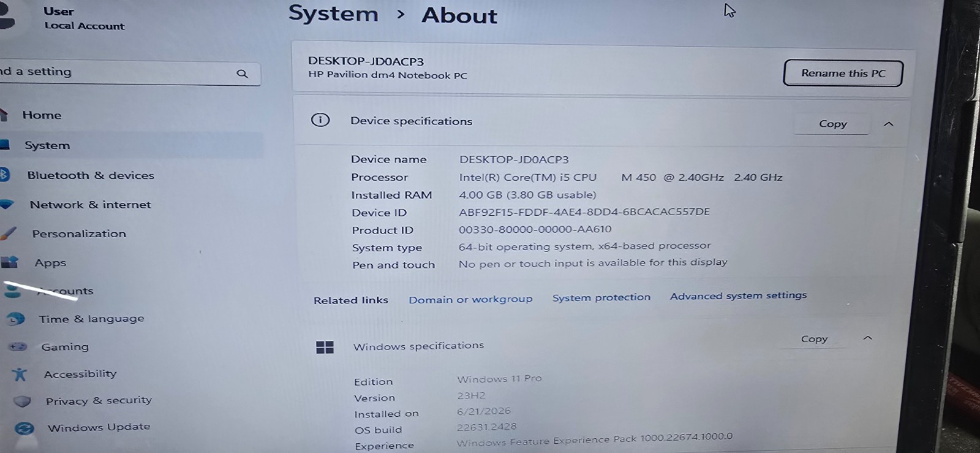
Task: Open System protection link
Action: (601, 297)
